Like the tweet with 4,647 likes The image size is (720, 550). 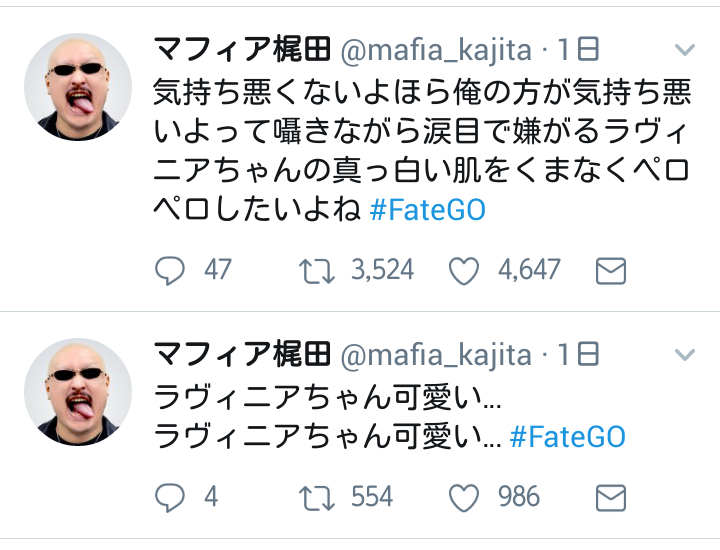pos(463,270)
